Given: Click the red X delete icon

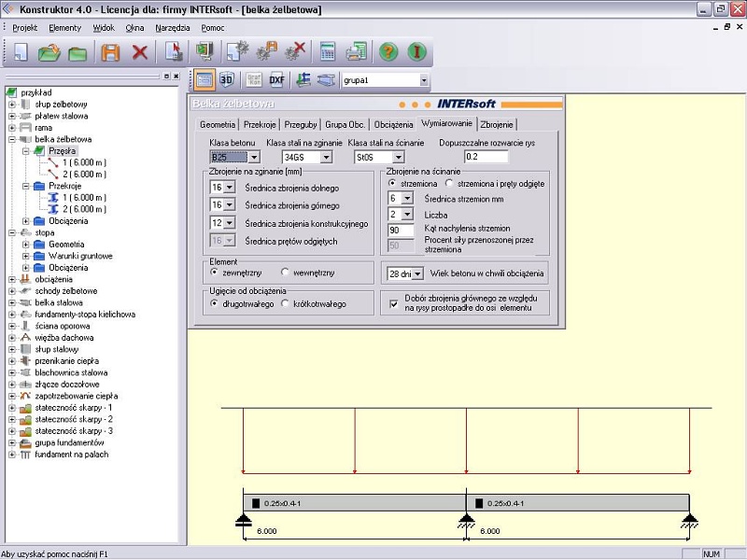Looking at the screenshot, I should (140, 52).
